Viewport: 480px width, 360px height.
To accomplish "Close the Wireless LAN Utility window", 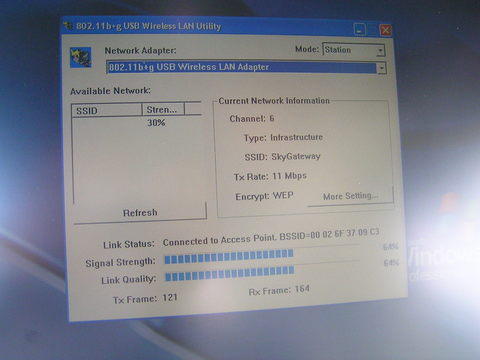I will [386, 30].
